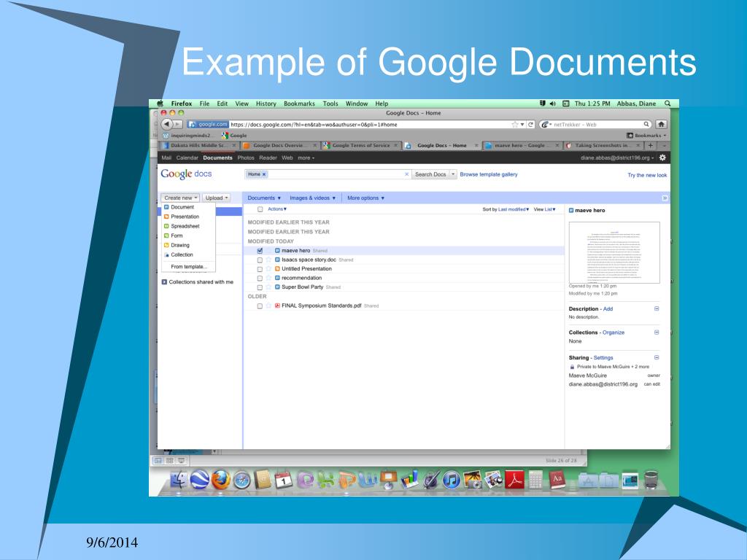Expand 'more' in Google top bar

click(x=306, y=157)
